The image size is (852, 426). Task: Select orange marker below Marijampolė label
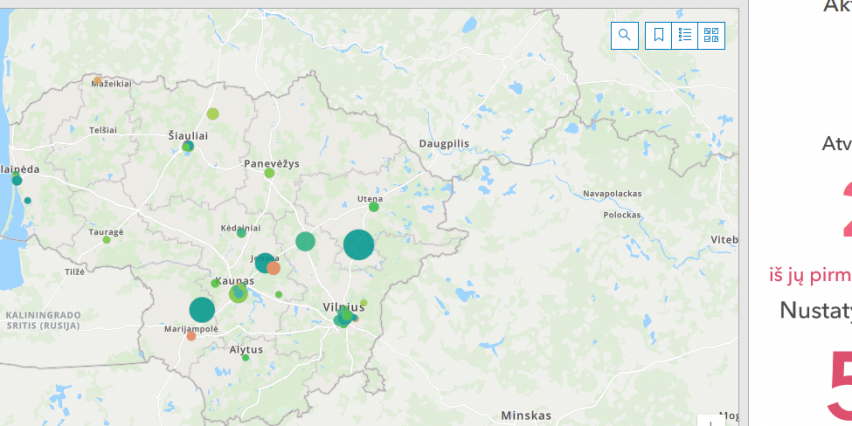191,336
